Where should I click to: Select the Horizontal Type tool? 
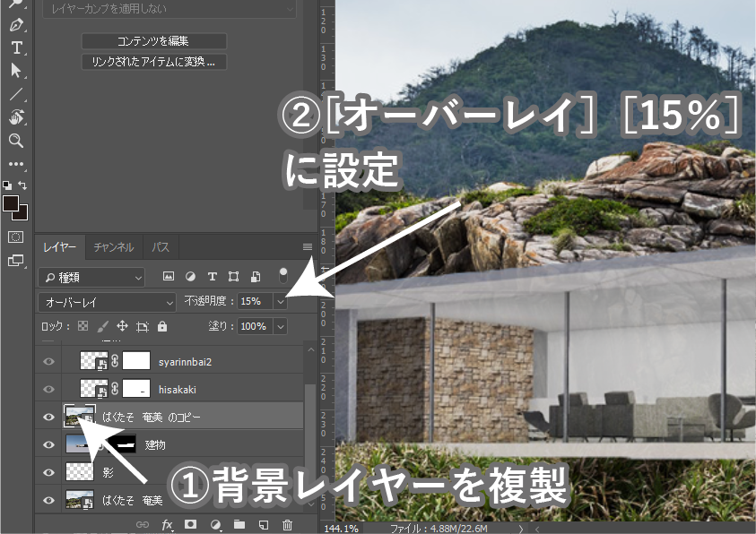pyautogui.click(x=16, y=47)
